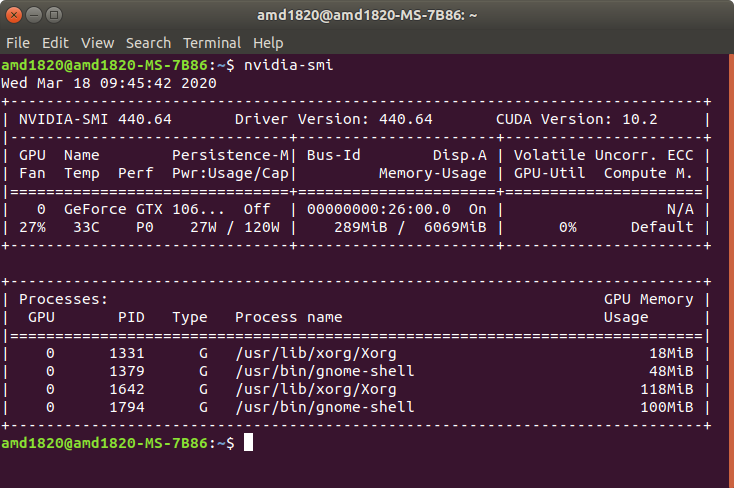Click the Processes: section label
The image size is (734, 488).
tap(63, 299)
